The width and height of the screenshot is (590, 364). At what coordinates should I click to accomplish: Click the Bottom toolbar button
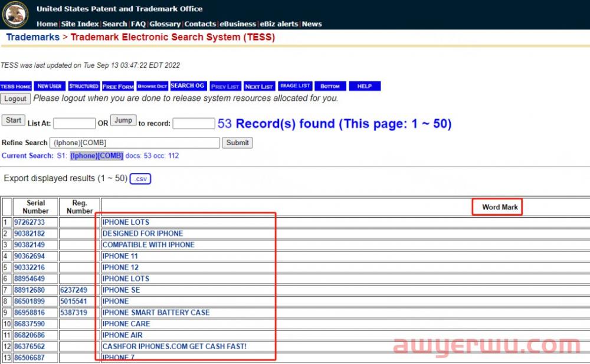[330, 86]
